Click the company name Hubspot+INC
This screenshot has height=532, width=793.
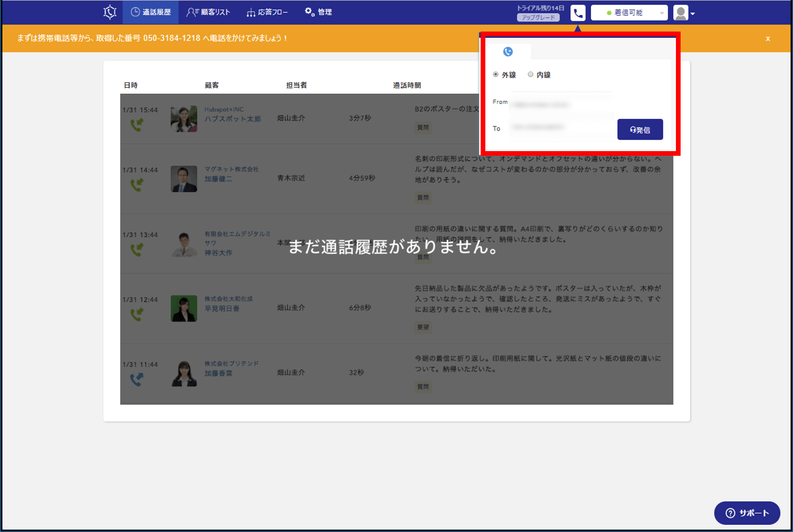(x=224, y=109)
